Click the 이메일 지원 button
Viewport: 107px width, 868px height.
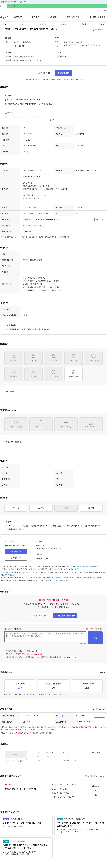15,558
